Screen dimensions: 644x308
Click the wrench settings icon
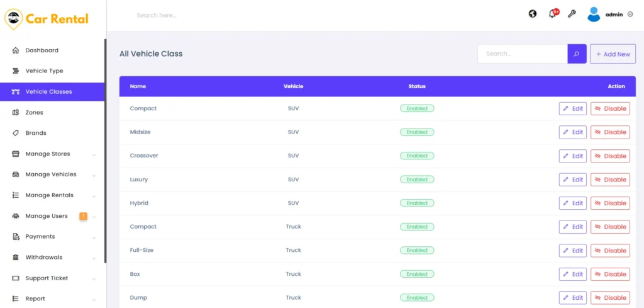[x=572, y=14]
